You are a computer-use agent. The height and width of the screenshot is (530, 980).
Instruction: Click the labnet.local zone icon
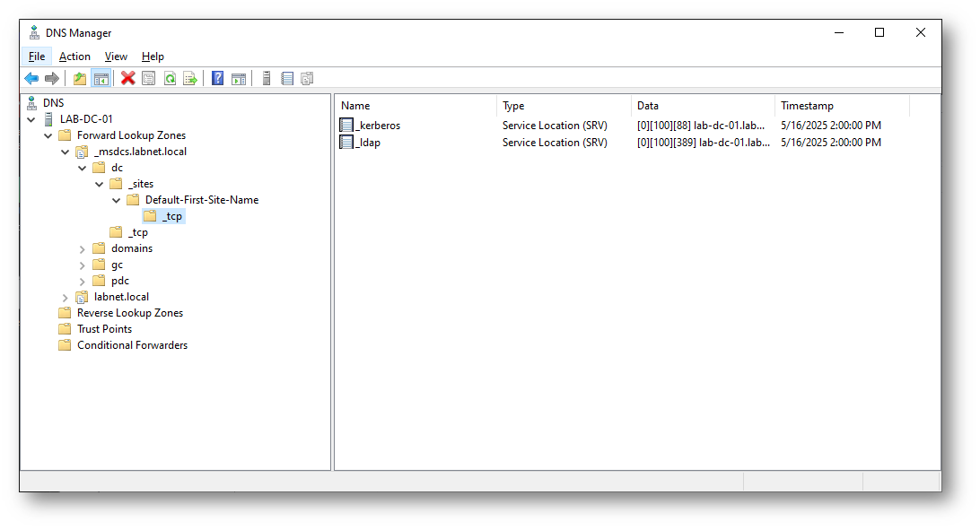click(82, 297)
